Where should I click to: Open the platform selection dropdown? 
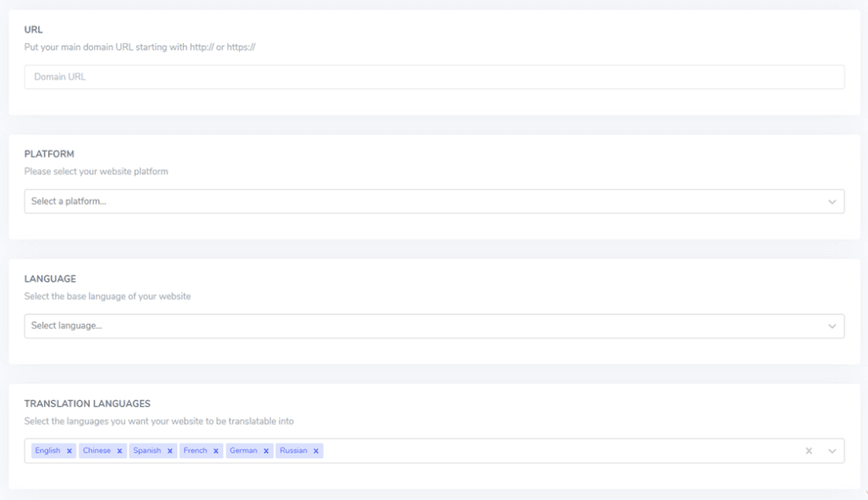coord(434,201)
